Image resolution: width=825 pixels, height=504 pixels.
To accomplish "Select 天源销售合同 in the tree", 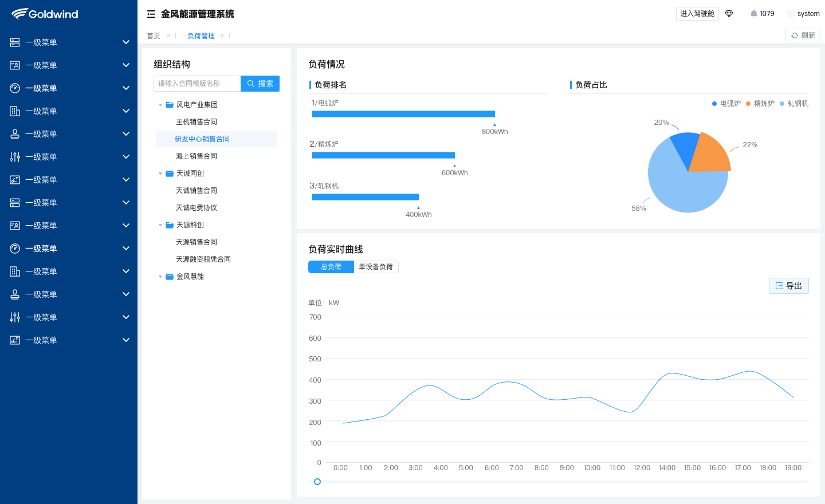I will pos(197,242).
